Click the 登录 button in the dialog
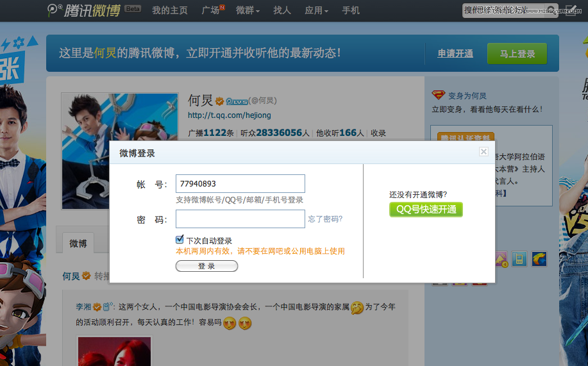The width and height of the screenshot is (588, 366). click(x=206, y=266)
